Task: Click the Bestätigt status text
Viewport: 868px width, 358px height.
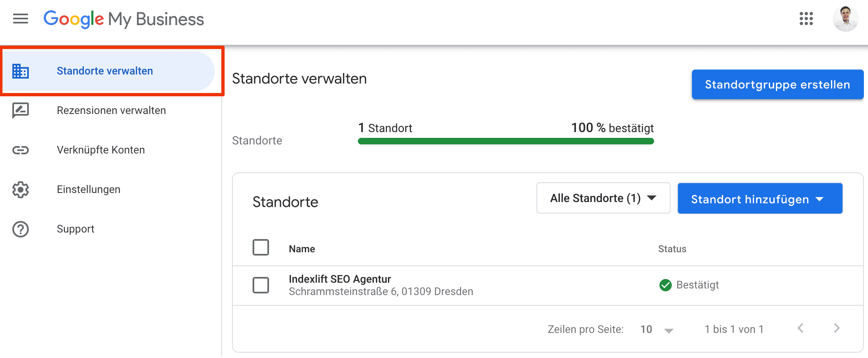Action: point(698,285)
